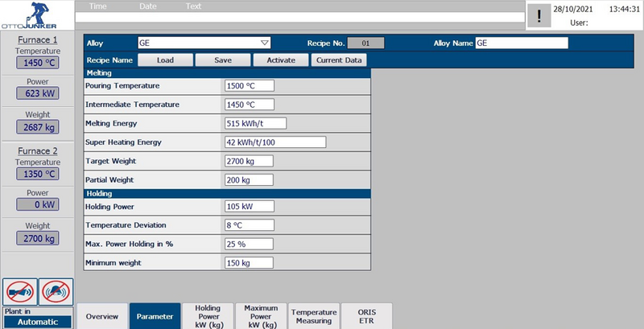Select the Super Heating Energy field
The height and width of the screenshot is (329, 644).
point(275,142)
